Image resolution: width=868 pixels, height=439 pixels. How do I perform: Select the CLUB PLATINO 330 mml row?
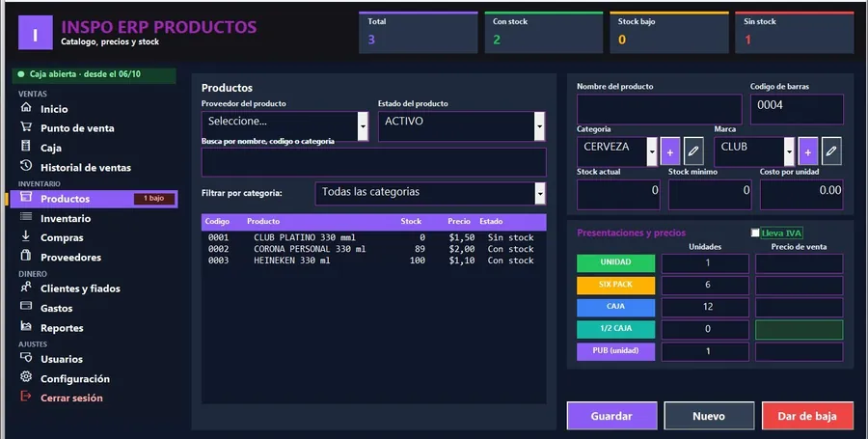tap(371, 237)
